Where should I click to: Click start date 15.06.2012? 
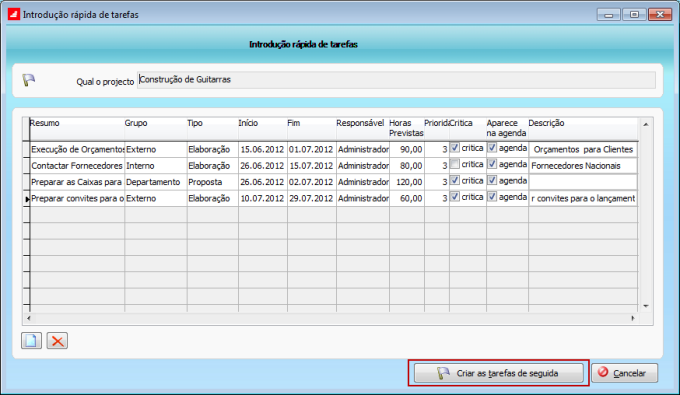(262, 150)
